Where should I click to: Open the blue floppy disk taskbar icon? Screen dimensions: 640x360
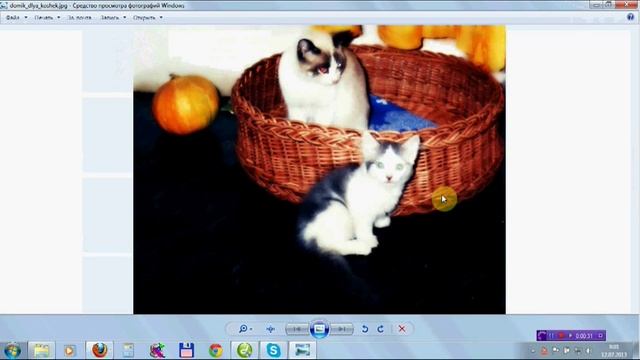(187, 351)
